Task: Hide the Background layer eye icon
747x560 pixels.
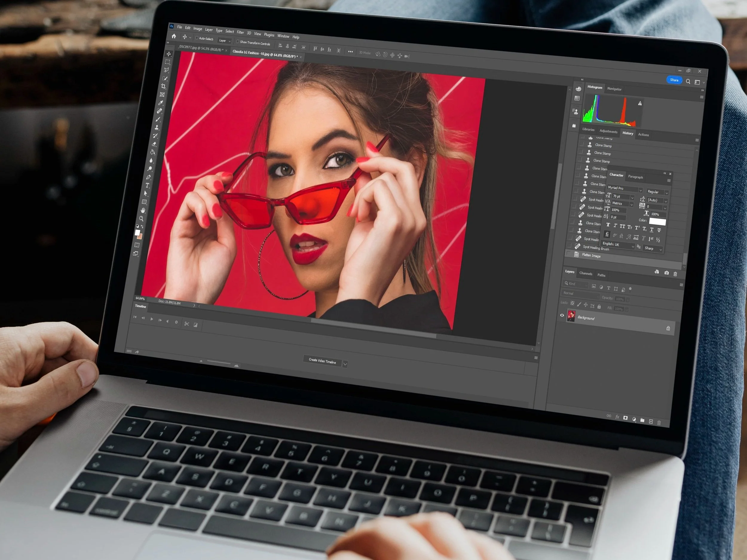Action: point(562,315)
